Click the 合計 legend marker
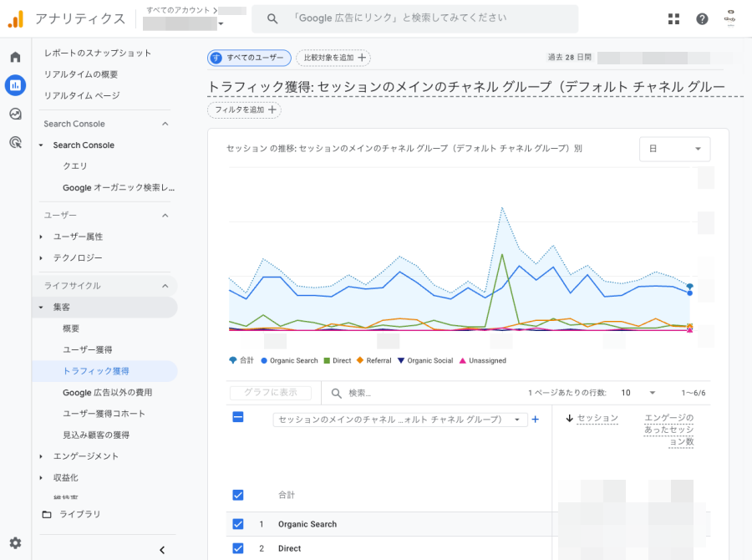The height and width of the screenshot is (560, 752). click(232, 360)
